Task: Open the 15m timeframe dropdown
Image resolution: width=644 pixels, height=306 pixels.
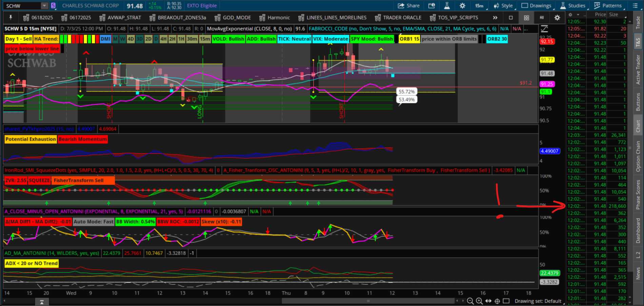Action: tap(481, 5)
